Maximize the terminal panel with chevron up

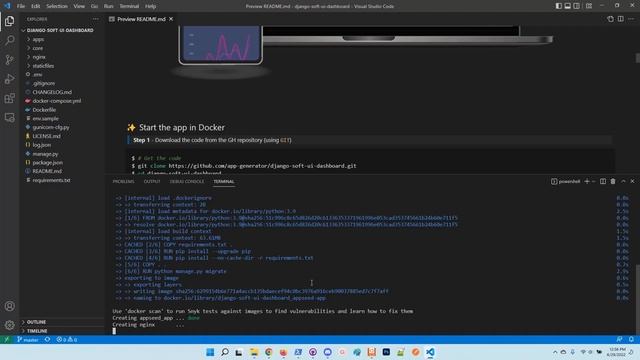pyautogui.click(x=623, y=181)
